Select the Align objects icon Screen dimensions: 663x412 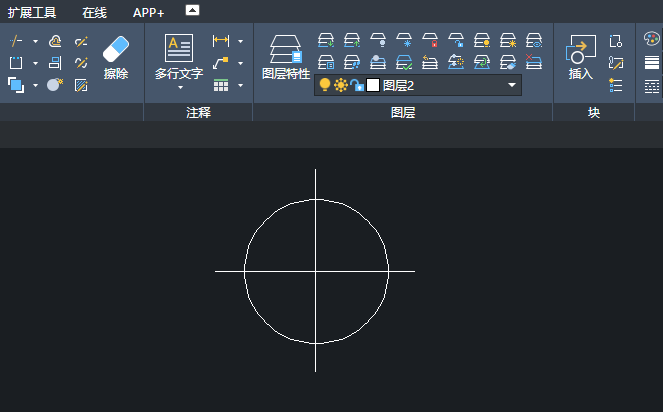point(55,63)
